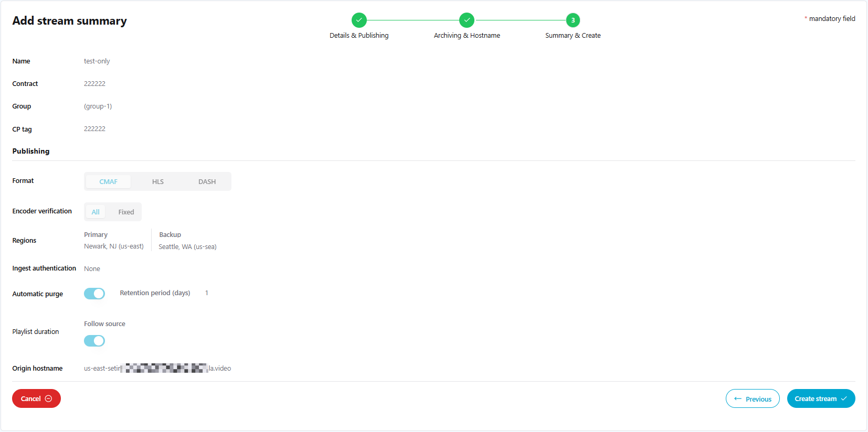Select the HLS format option
868x432 pixels.
click(158, 181)
